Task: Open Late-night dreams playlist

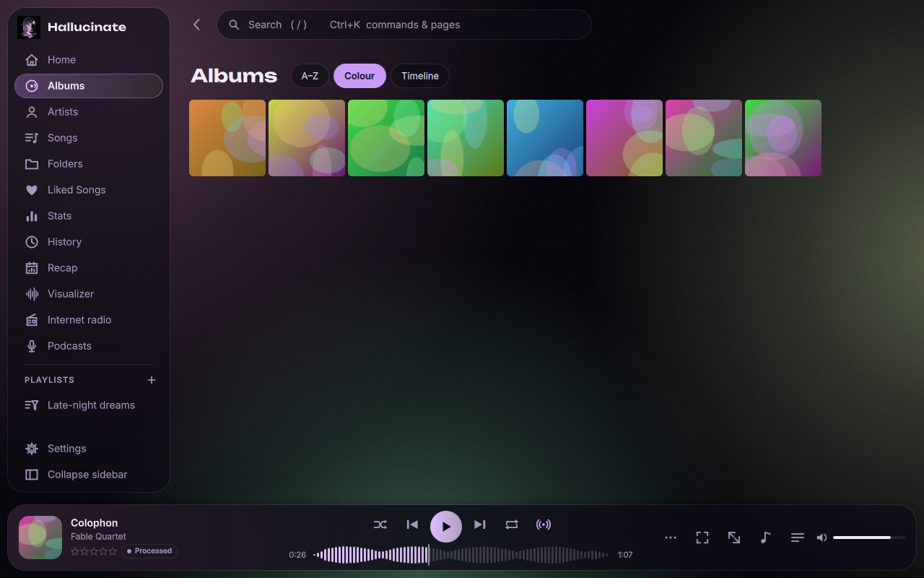Action: (88, 405)
